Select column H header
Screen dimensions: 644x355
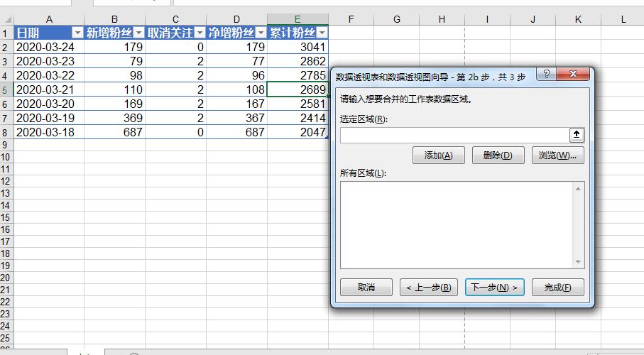point(442,19)
